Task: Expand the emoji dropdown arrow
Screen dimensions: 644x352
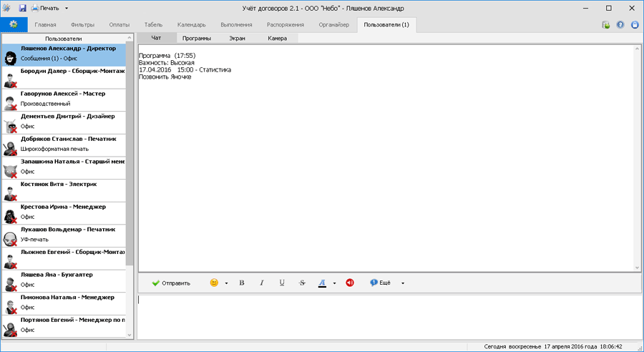Action: [x=226, y=283]
